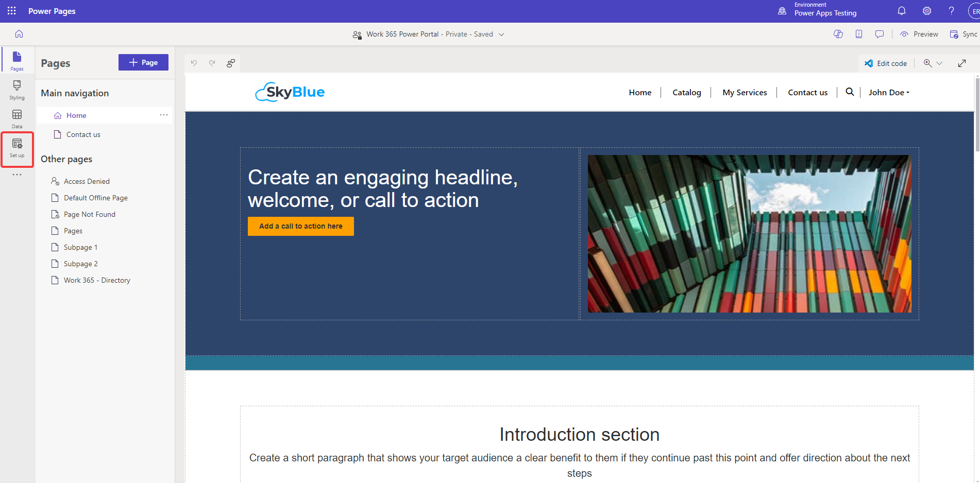Open the Pages workspace in the sidebar
The height and width of the screenshot is (483, 980).
[17, 61]
